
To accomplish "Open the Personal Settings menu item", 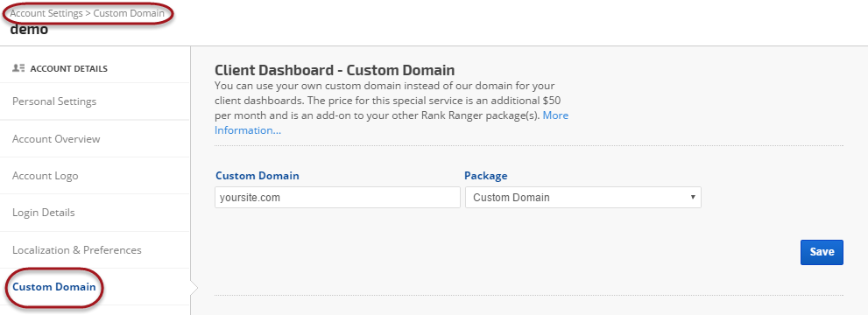I will click(x=54, y=101).
